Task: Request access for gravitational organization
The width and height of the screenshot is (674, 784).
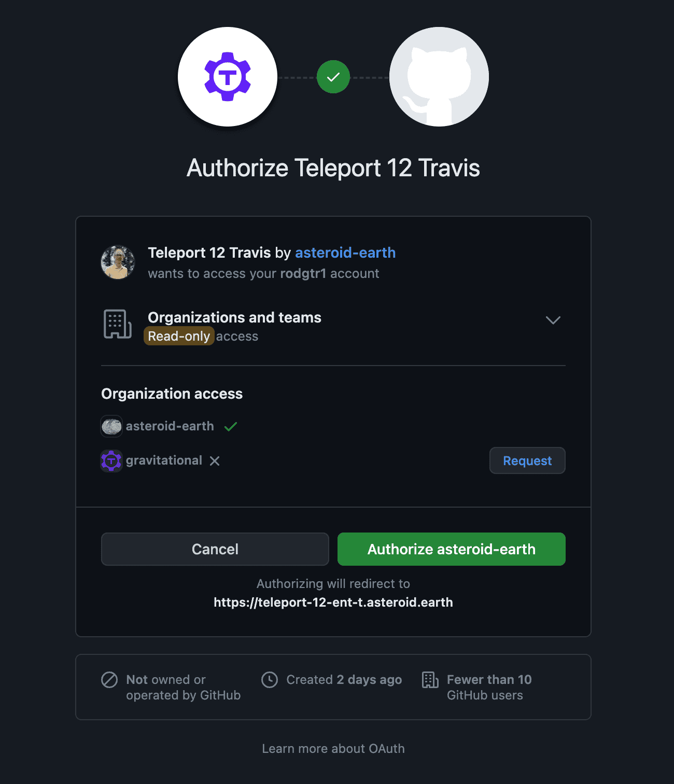Action: 527,460
